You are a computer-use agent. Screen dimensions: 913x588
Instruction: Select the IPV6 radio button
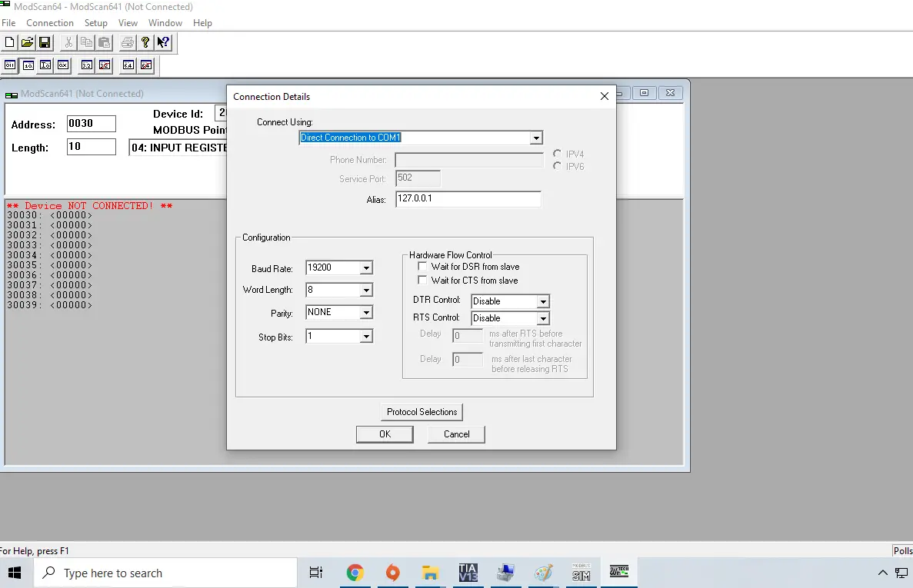557,166
